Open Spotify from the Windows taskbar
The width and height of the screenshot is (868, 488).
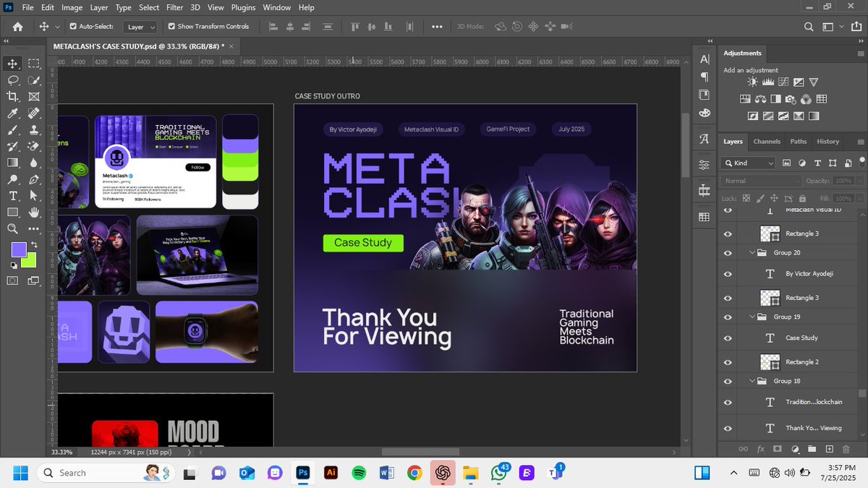click(359, 473)
